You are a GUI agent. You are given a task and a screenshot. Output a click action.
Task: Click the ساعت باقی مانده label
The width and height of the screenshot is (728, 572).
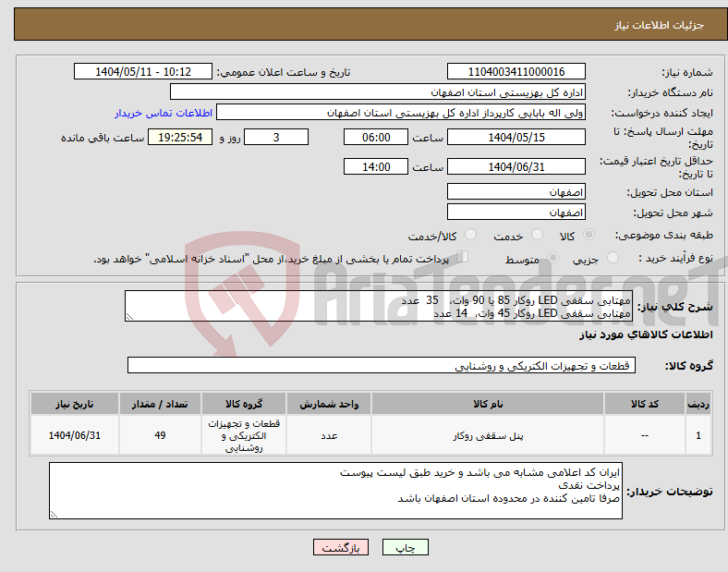[x=103, y=138]
